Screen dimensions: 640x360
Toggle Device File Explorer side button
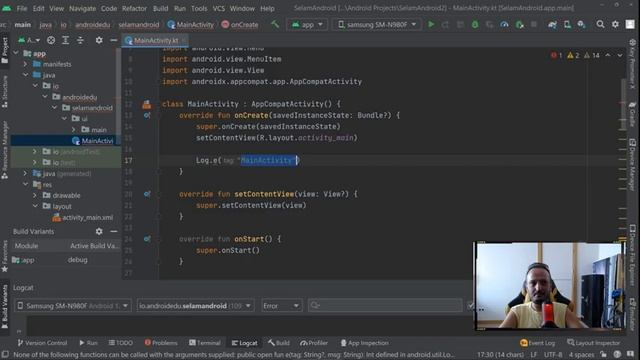coord(632,254)
